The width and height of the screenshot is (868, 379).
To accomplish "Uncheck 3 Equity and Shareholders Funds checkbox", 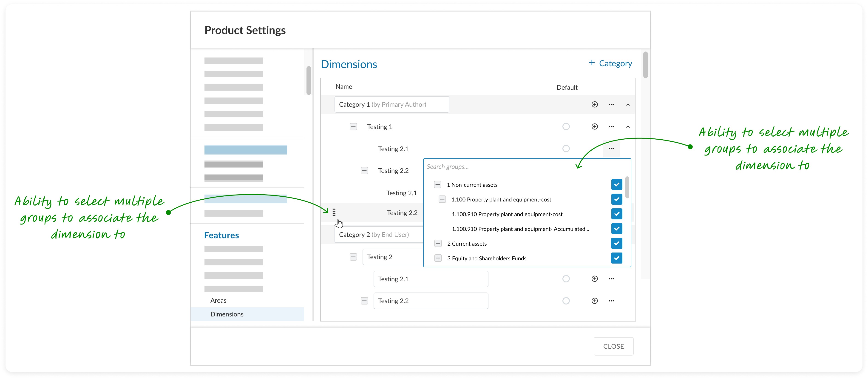I will [x=616, y=258].
